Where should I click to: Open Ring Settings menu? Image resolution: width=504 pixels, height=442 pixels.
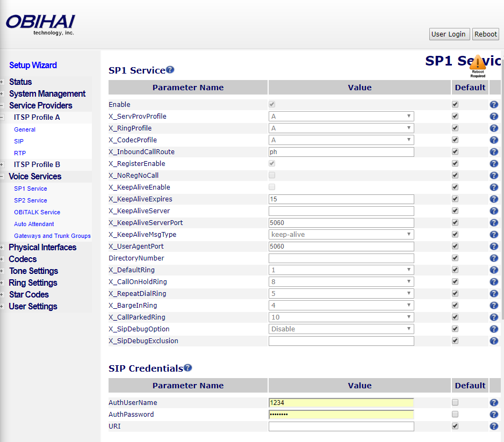33,283
